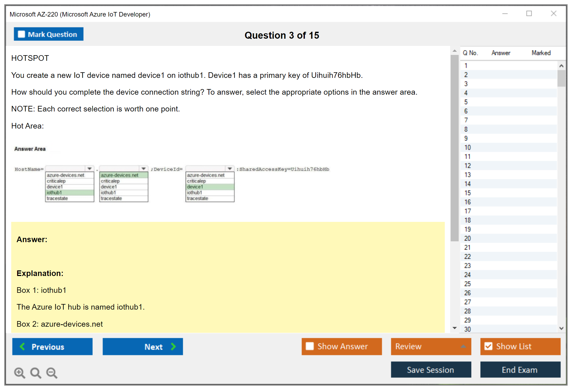Expand the Review dropdown menu
The image size is (574, 392).
tap(463, 346)
